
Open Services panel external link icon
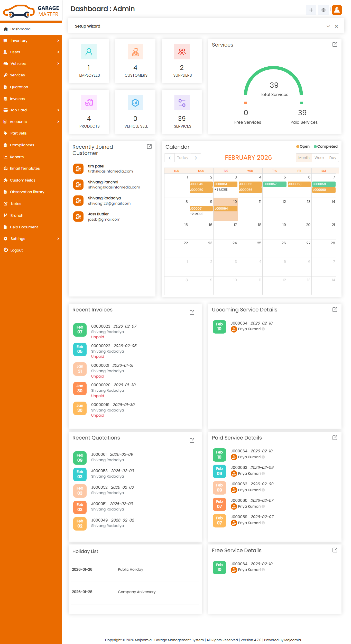point(335,44)
